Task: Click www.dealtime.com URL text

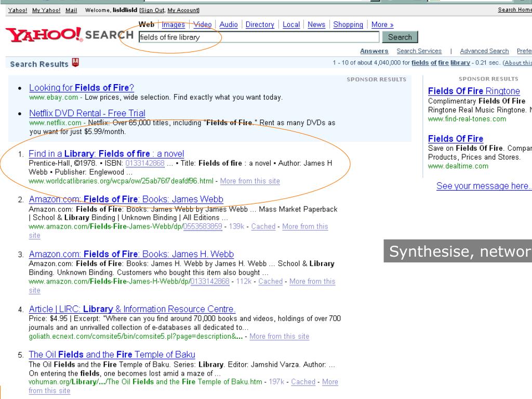Action: click(458, 166)
